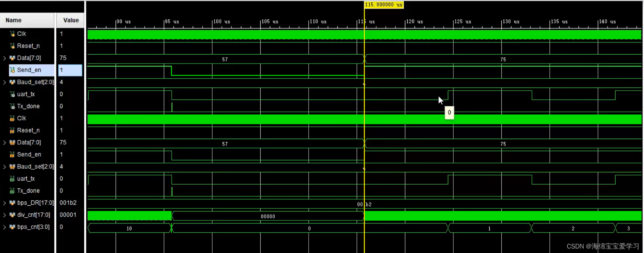Click the first Tx_done signal icon
644x253 pixels.
12,106
